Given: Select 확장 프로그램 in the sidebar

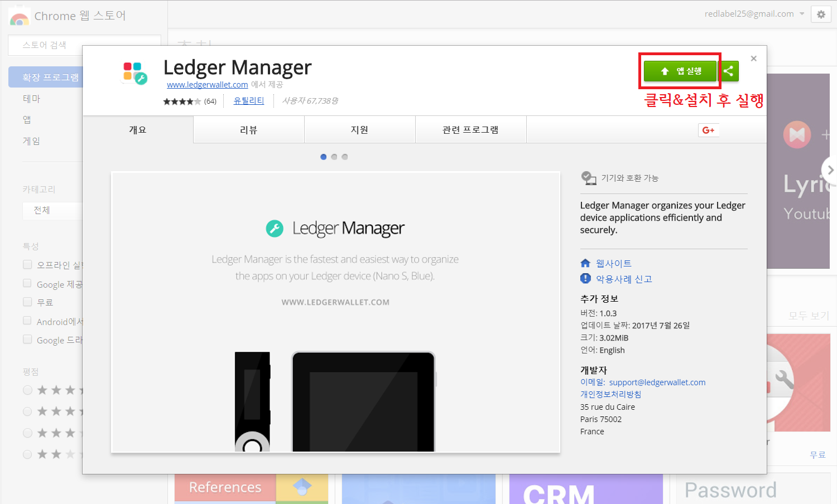Looking at the screenshot, I should pos(46,77).
